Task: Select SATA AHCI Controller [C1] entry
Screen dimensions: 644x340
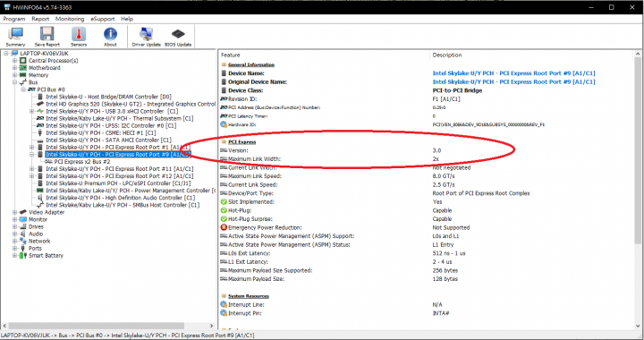Action: [108, 140]
